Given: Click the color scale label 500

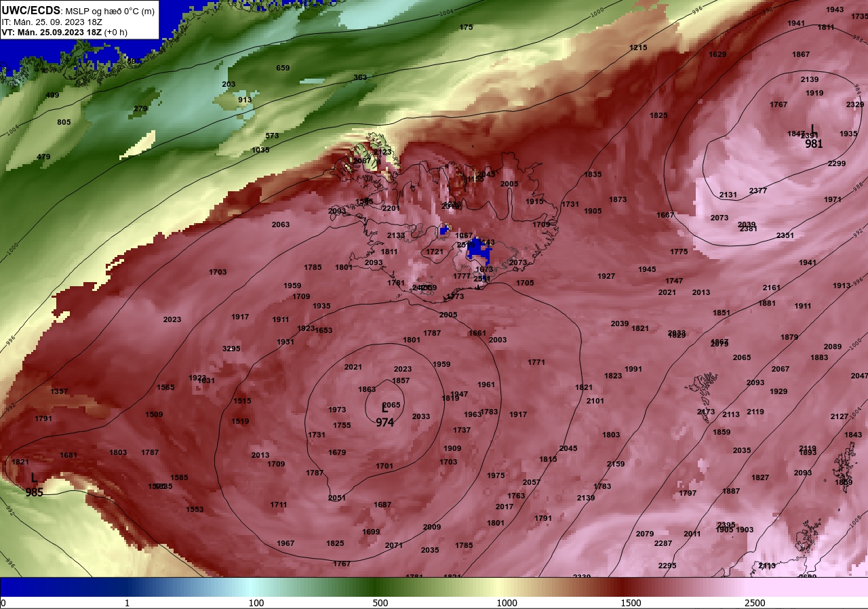Looking at the screenshot, I should (380, 603).
